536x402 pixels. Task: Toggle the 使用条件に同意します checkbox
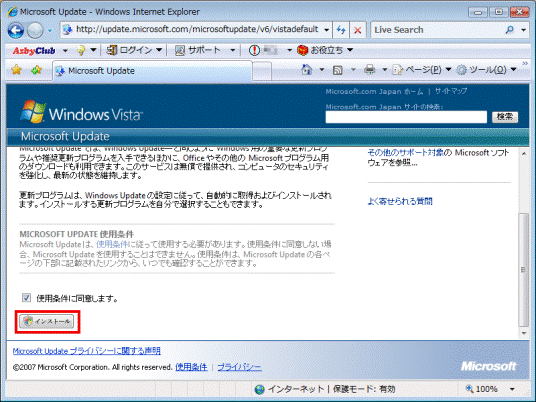click(x=26, y=297)
